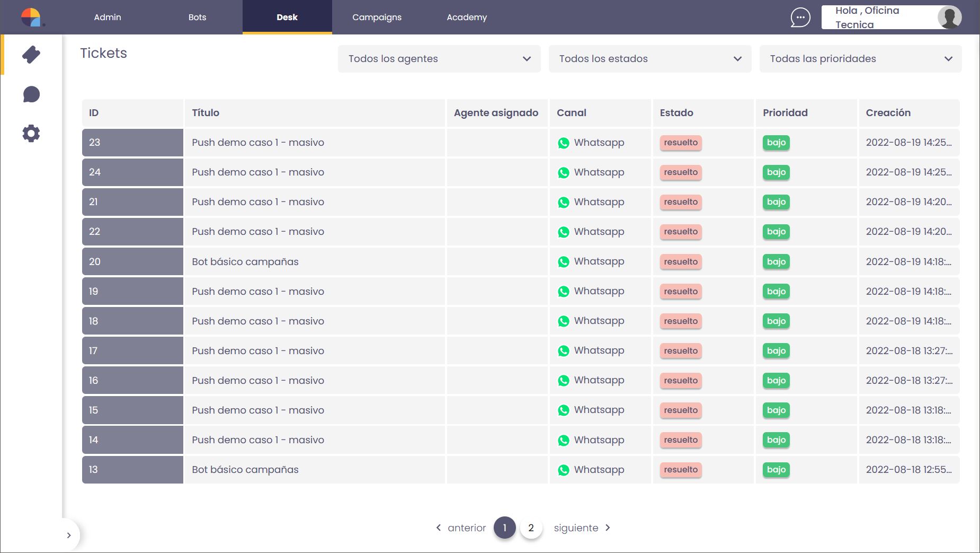Open the 'Todos los agentes' dropdown
This screenshot has height=553, width=980.
(439, 59)
